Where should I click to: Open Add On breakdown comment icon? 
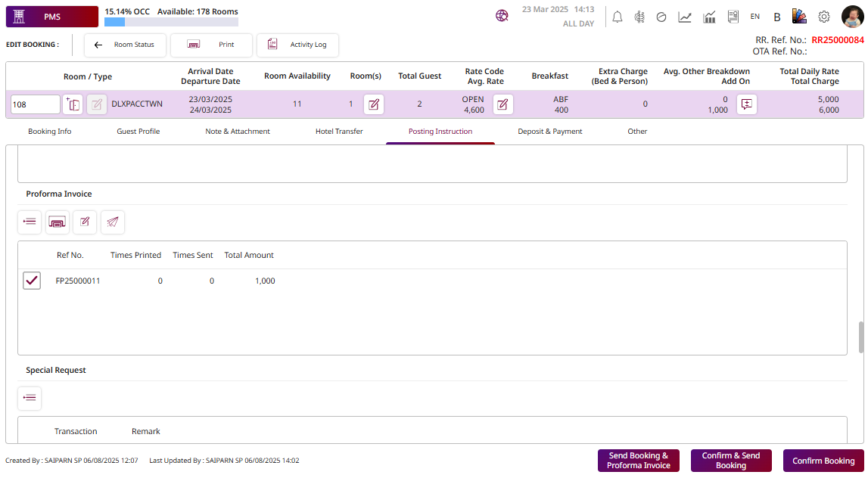747,104
